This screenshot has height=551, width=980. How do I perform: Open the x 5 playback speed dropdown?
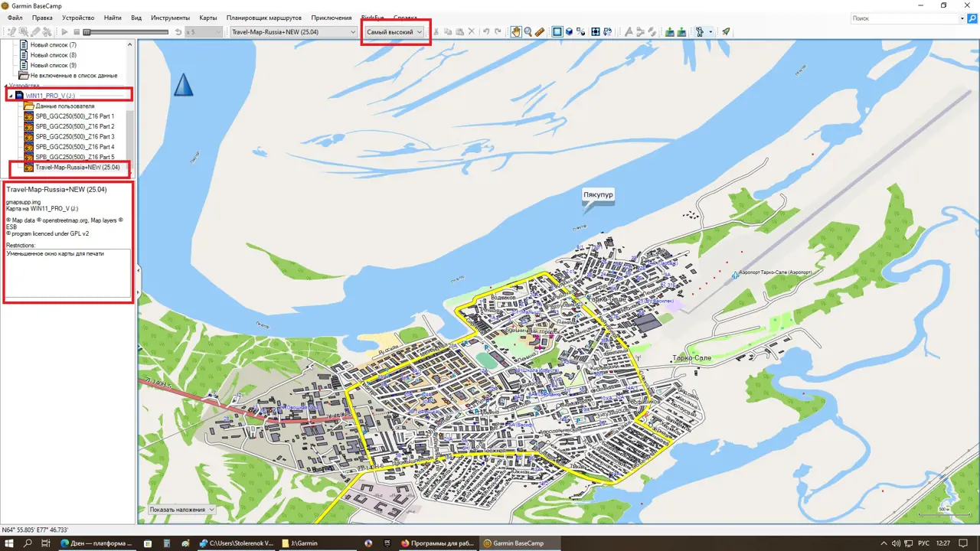coord(204,32)
